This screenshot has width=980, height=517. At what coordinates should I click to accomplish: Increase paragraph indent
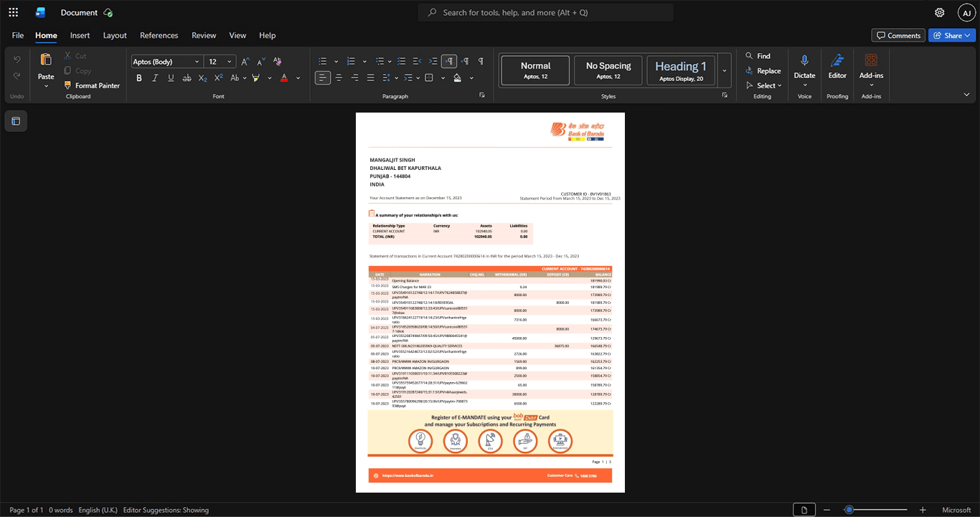pos(433,62)
